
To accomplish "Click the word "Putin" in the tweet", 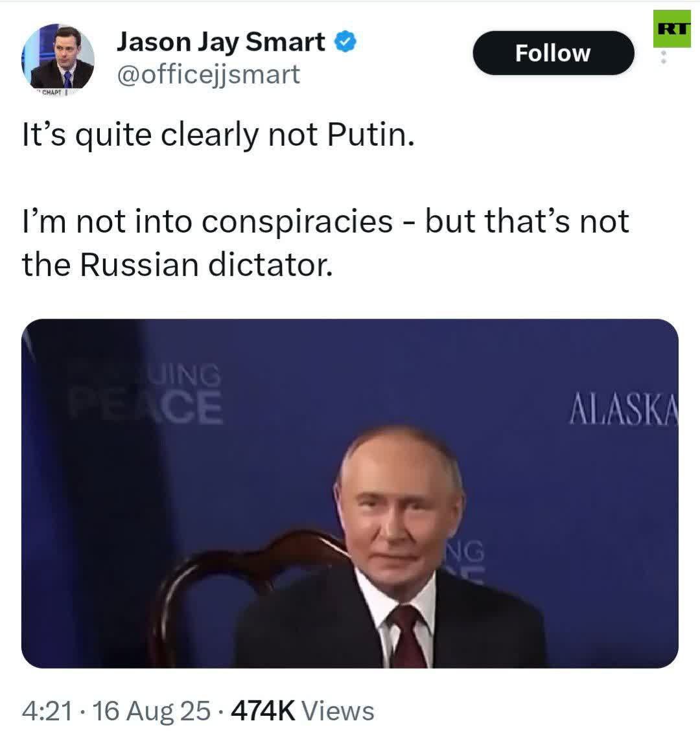I will pyautogui.click(x=371, y=135).
